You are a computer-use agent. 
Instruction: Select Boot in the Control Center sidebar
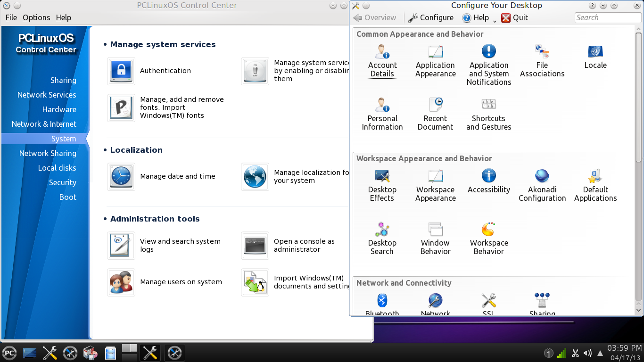pos(67,197)
